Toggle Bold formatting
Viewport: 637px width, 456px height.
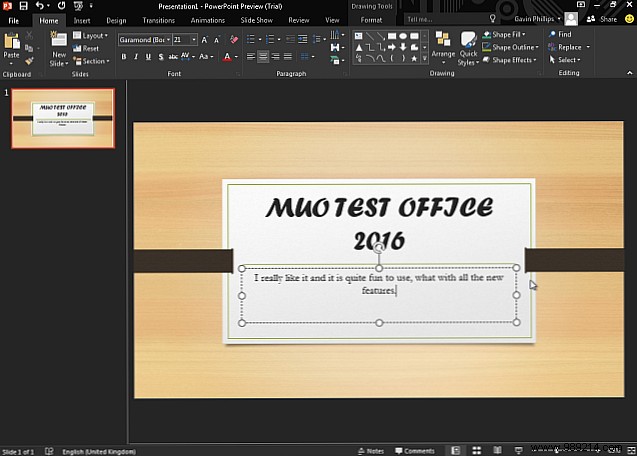(124, 57)
